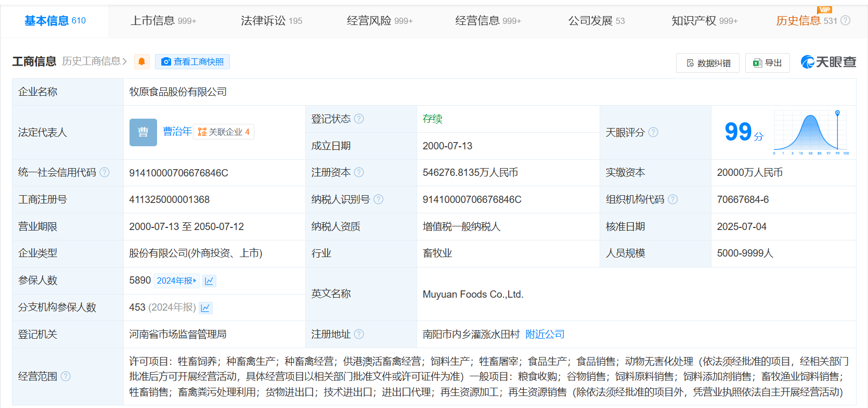Click credit code 91410000706676846C in 统一社会信用代码 row
The width and height of the screenshot is (868, 408).
[179, 173]
